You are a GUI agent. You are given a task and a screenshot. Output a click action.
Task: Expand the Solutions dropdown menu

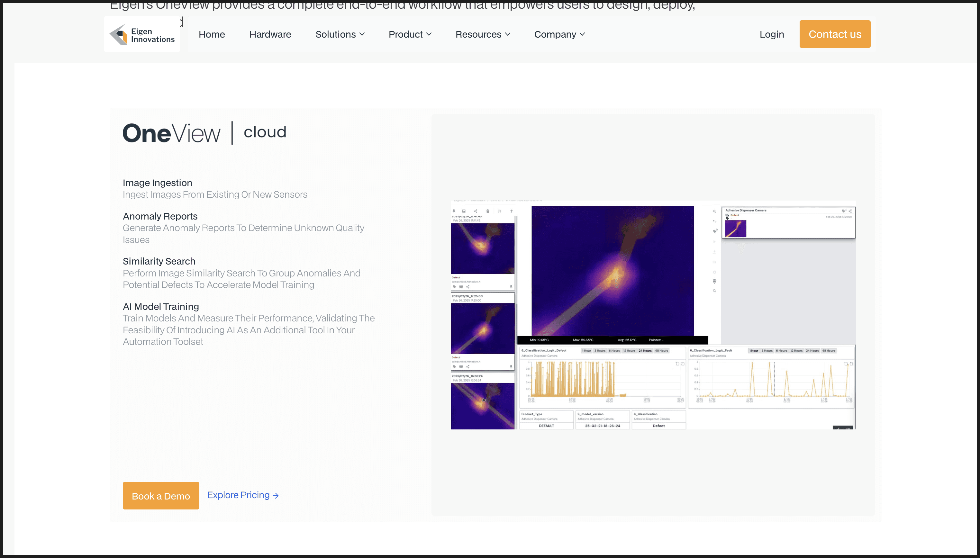click(340, 34)
